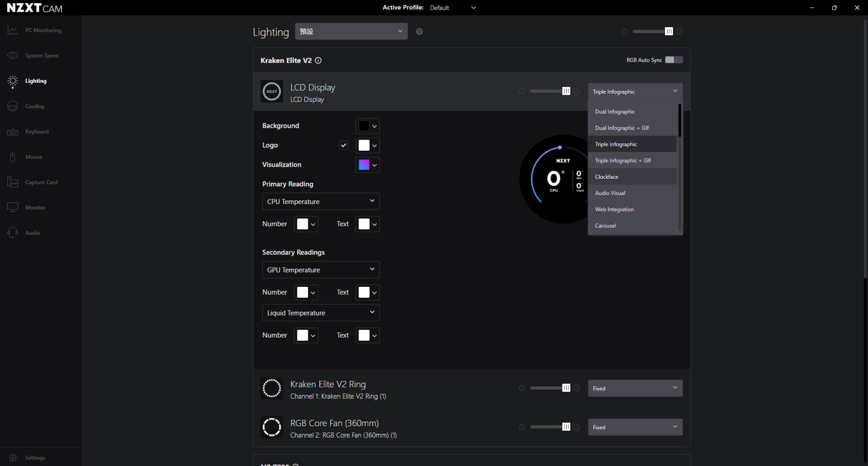Image resolution: width=868 pixels, height=466 pixels.
Task: Choose the Carousel display mode option
Action: (606, 226)
